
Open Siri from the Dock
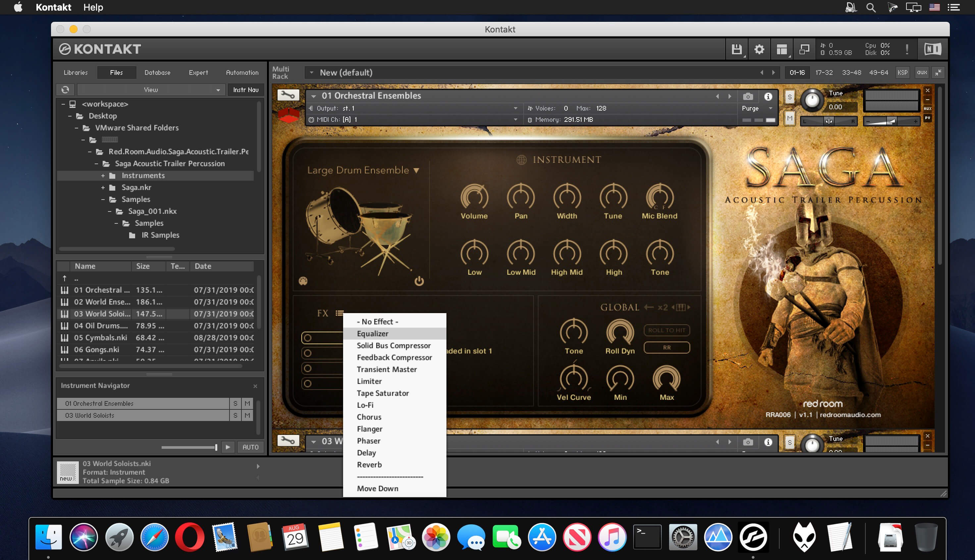pyautogui.click(x=84, y=537)
